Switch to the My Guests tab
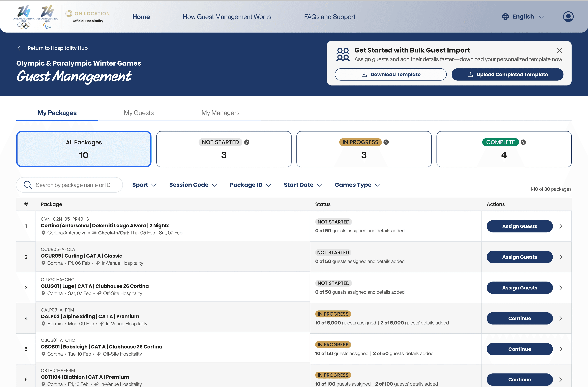 (x=139, y=113)
